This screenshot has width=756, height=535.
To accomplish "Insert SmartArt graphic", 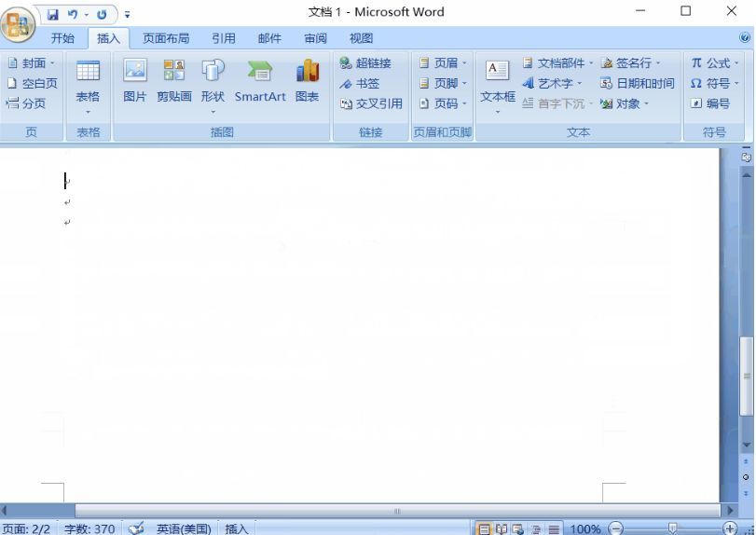I will pyautogui.click(x=260, y=82).
